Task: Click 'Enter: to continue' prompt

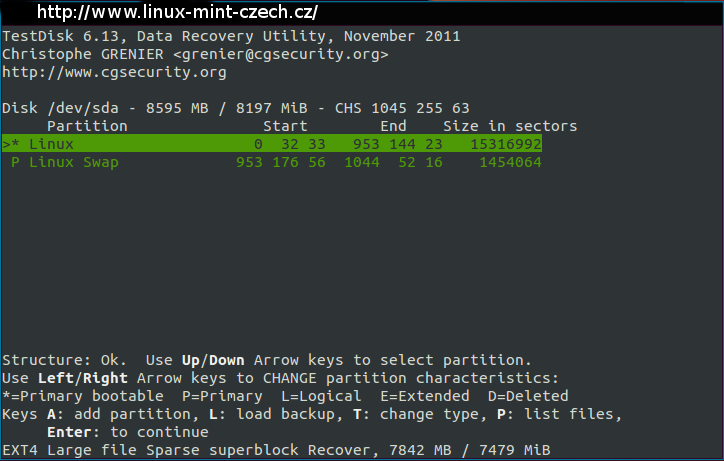Action: coord(127,432)
